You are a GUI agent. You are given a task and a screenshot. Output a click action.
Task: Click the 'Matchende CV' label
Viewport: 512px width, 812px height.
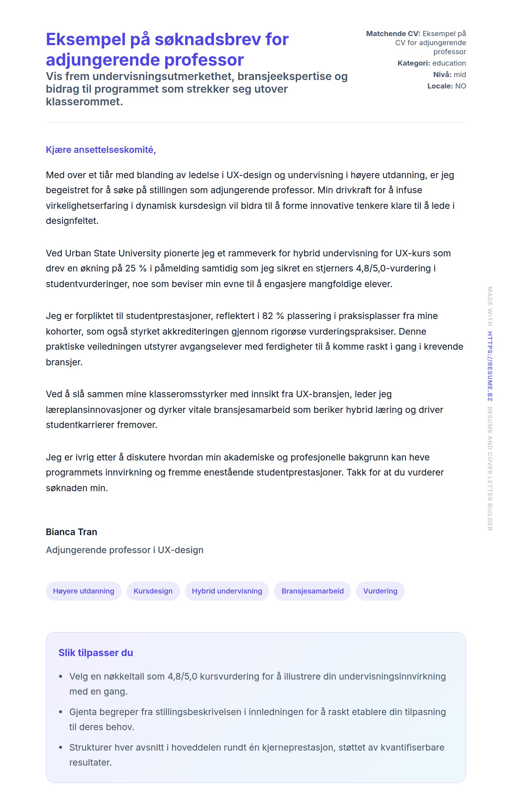click(x=393, y=34)
